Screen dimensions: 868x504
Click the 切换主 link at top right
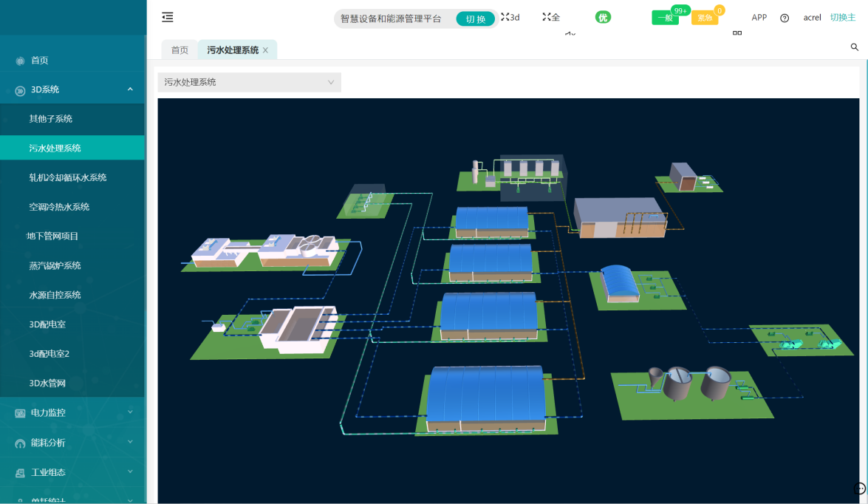pos(842,18)
